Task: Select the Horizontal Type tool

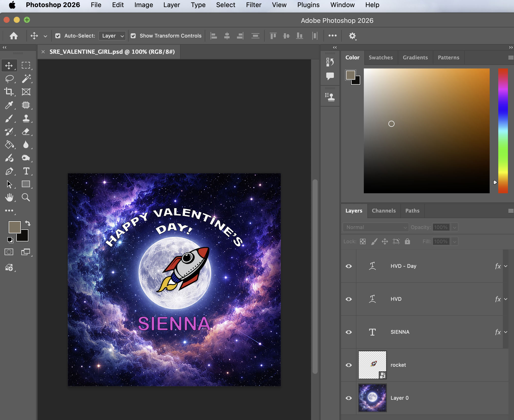Action: coord(26,171)
